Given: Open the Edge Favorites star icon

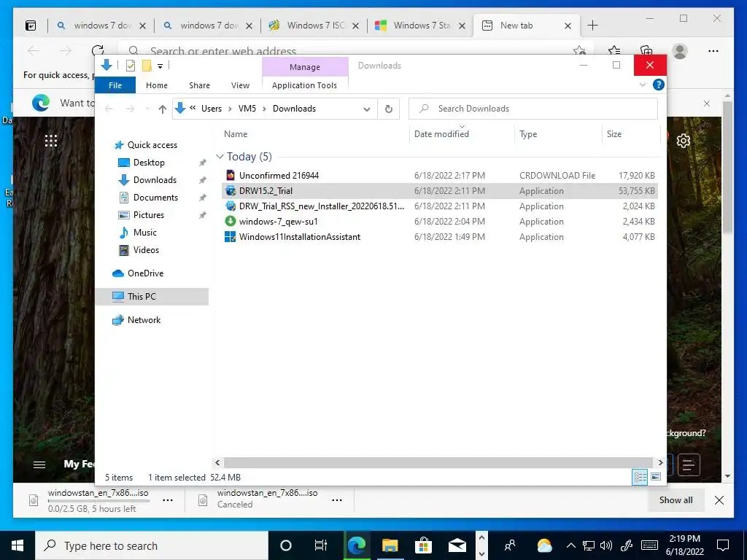Looking at the screenshot, I should pyautogui.click(x=614, y=51).
